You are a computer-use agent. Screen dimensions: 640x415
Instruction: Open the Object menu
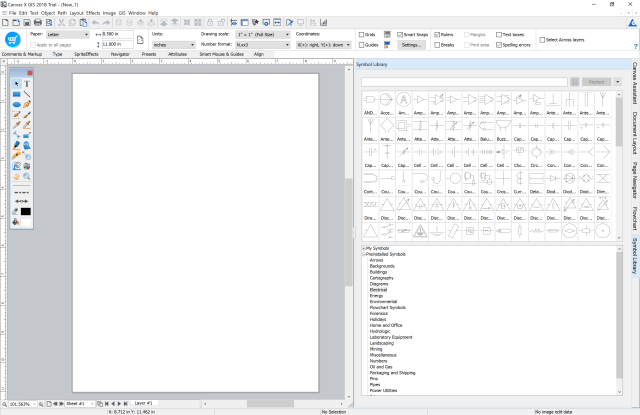coord(48,13)
